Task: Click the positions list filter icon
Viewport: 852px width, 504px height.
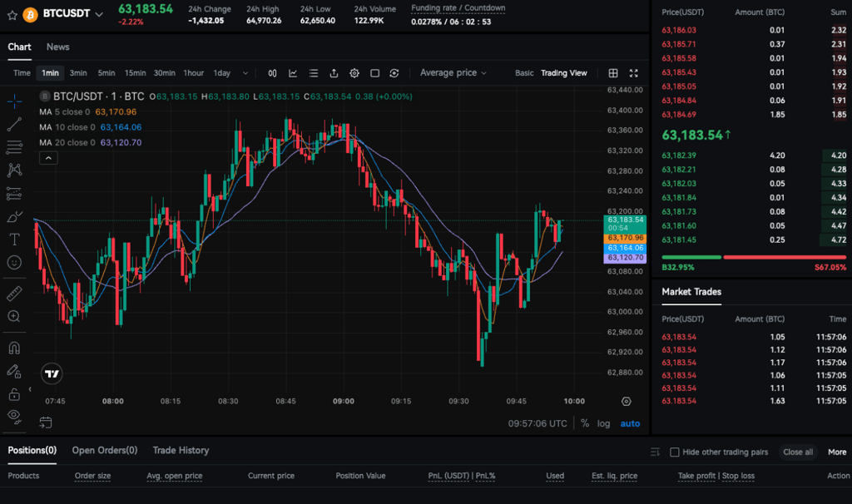Action: pyautogui.click(x=656, y=452)
